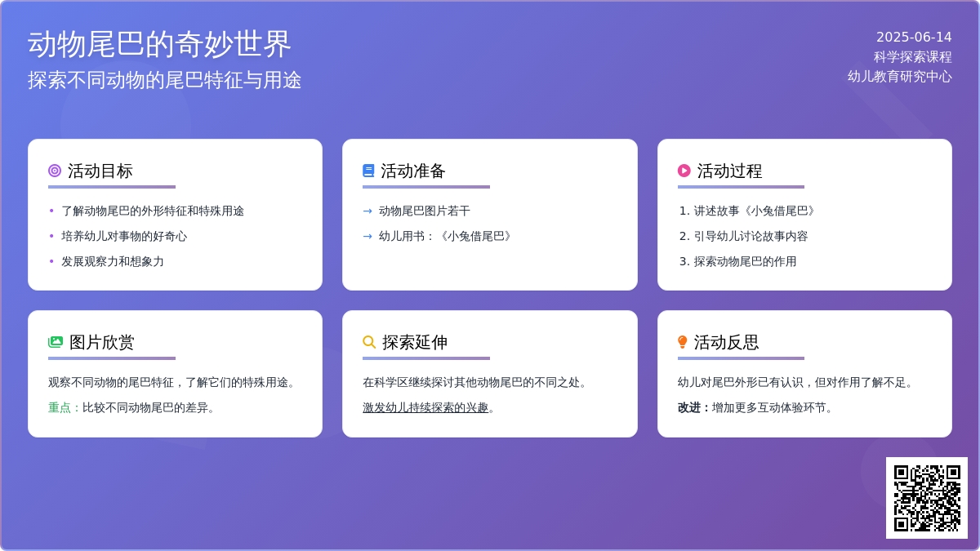This screenshot has width=980, height=551.
Task: Click bullet 培养幼儿对事物的好奇心
Action: coord(124,236)
